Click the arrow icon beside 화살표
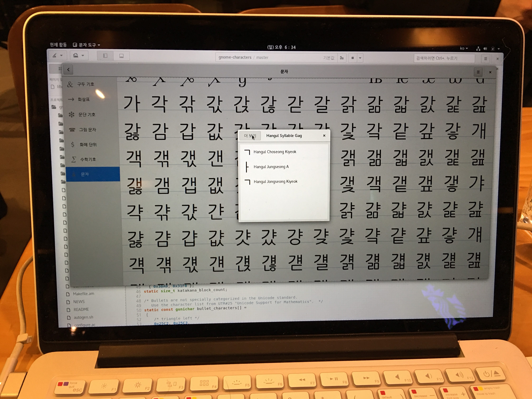The height and width of the screenshot is (399, 532). pos(71,99)
